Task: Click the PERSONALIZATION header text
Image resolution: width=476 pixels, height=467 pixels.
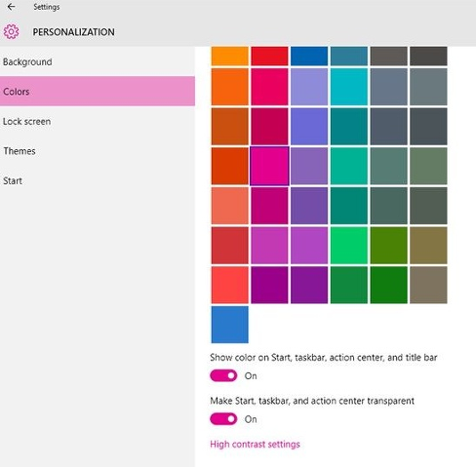Action: coord(73,32)
